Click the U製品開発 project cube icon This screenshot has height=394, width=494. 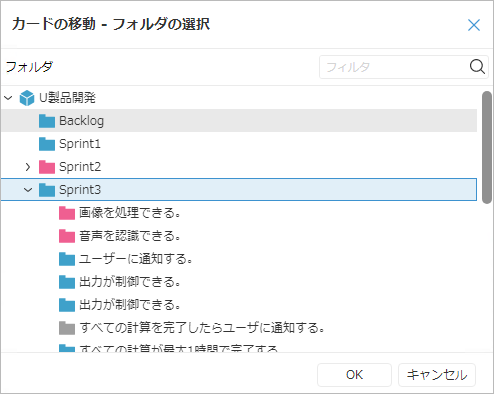click(x=27, y=98)
